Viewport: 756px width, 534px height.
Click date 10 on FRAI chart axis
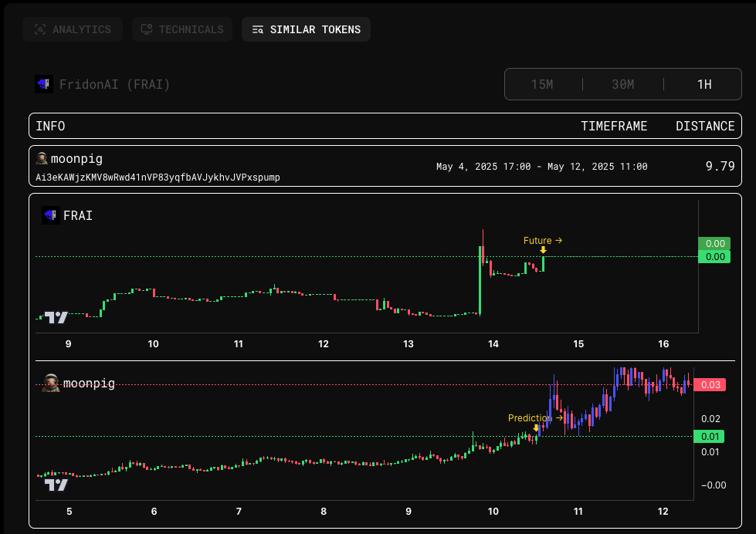coord(154,344)
